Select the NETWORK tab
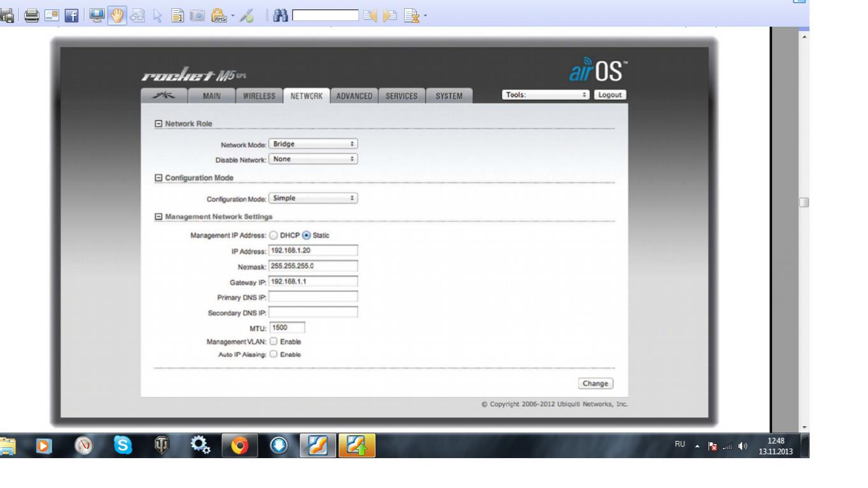 pyautogui.click(x=307, y=96)
